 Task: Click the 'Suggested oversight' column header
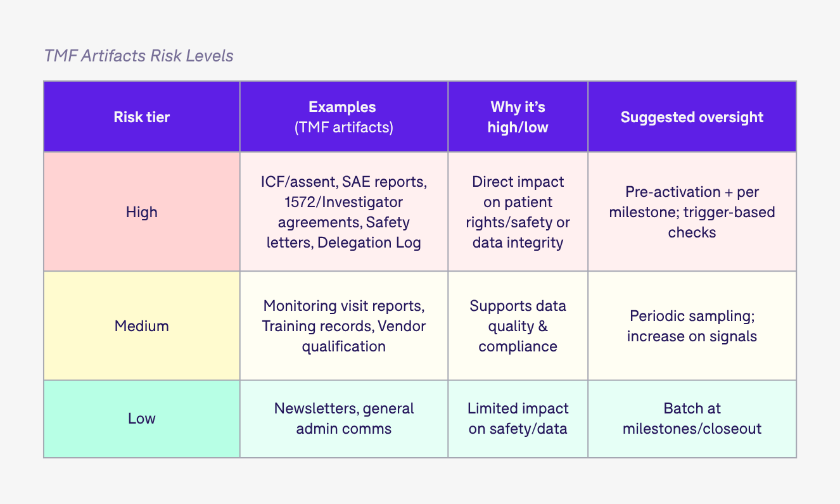(x=692, y=117)
